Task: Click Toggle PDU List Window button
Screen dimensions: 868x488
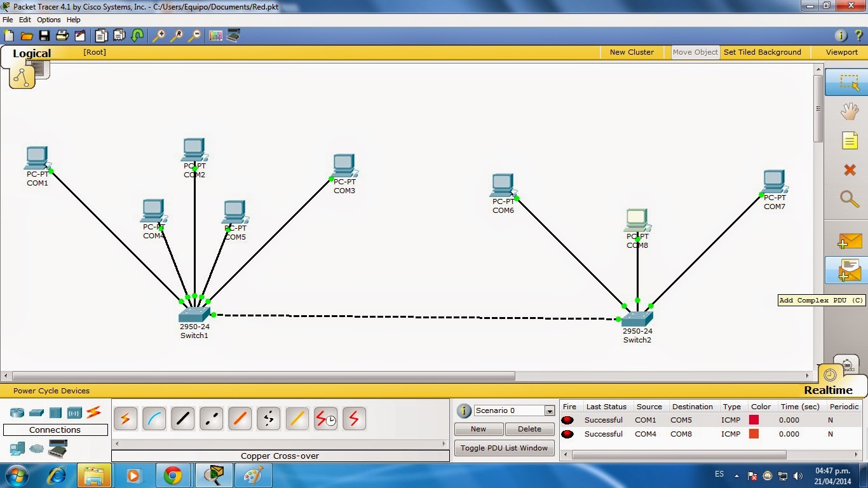Action: click(x=504, y=448)
